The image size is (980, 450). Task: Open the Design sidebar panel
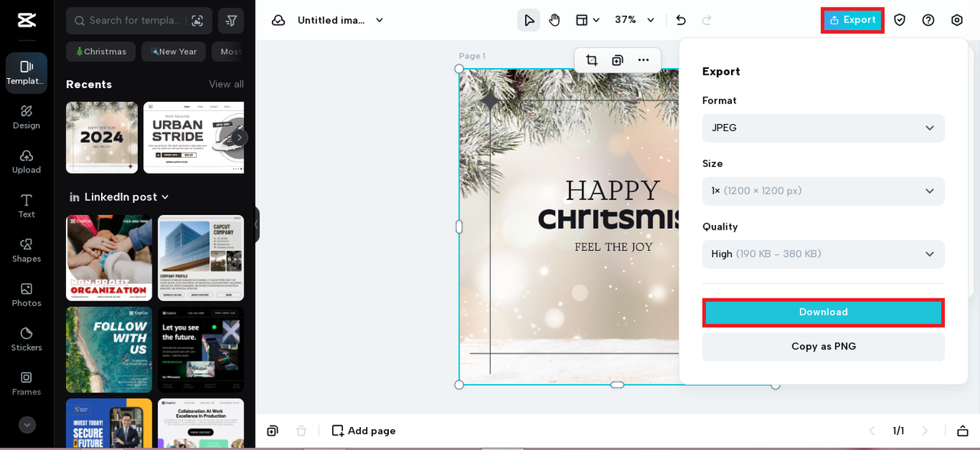(x=27, y=117)
